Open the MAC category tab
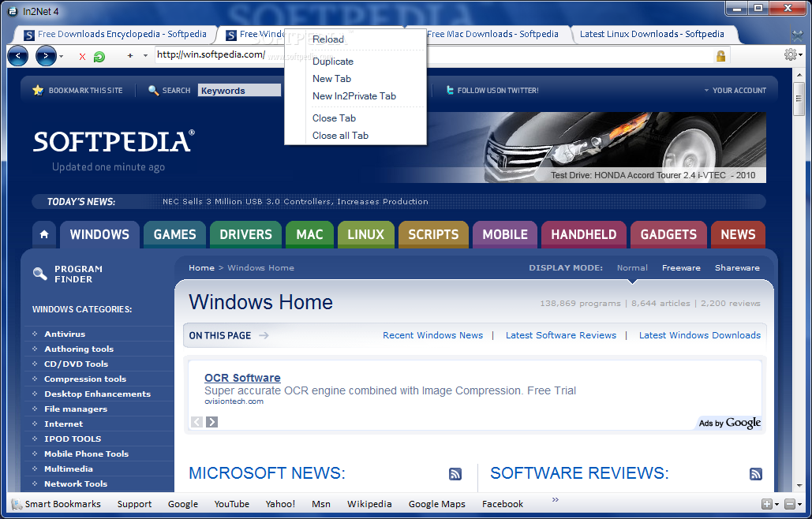 pyautogui.click(x=309, y=234)
